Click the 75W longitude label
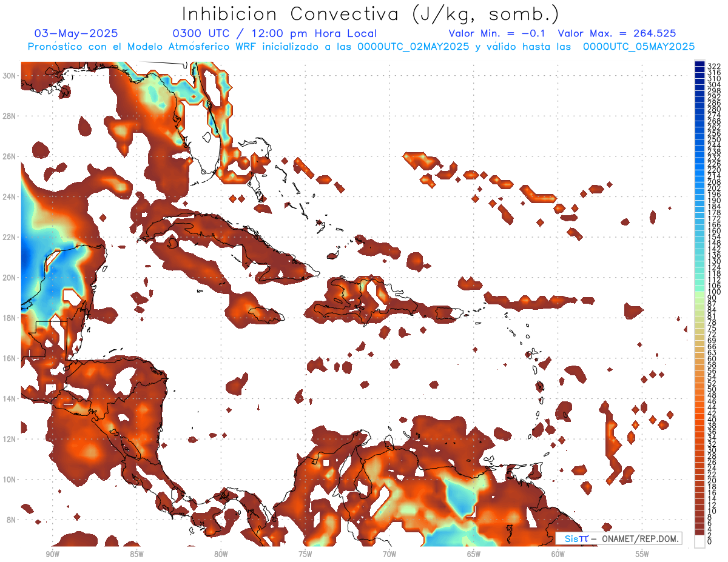This screenshot has height=562, width=728. pyautogui.click(x=305, y=554)
